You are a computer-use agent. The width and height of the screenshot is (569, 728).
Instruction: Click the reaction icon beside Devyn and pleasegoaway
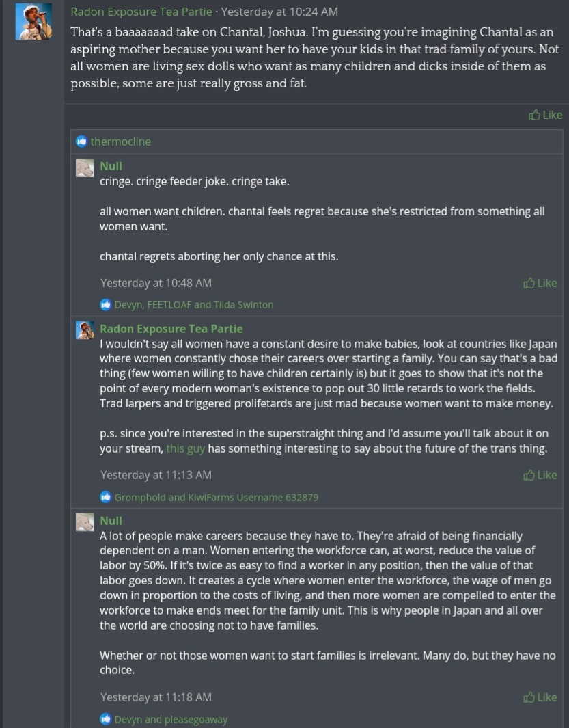coord(105,719)
